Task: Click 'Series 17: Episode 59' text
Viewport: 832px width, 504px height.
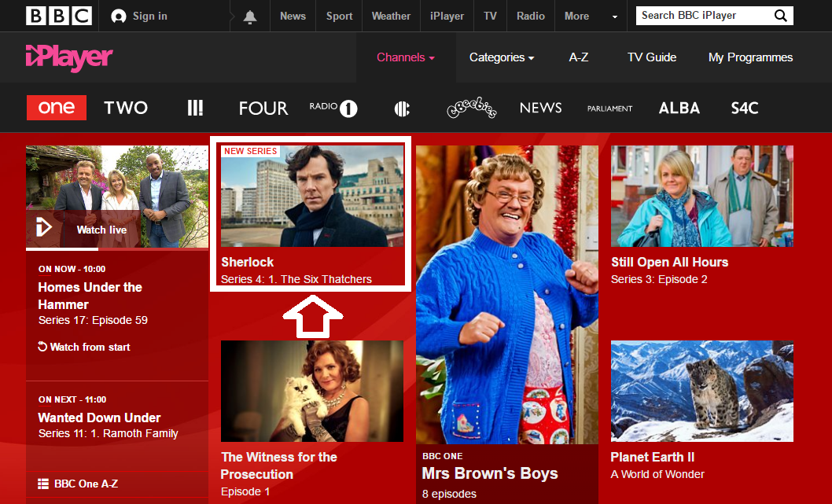Action: [x=93, y=320]
